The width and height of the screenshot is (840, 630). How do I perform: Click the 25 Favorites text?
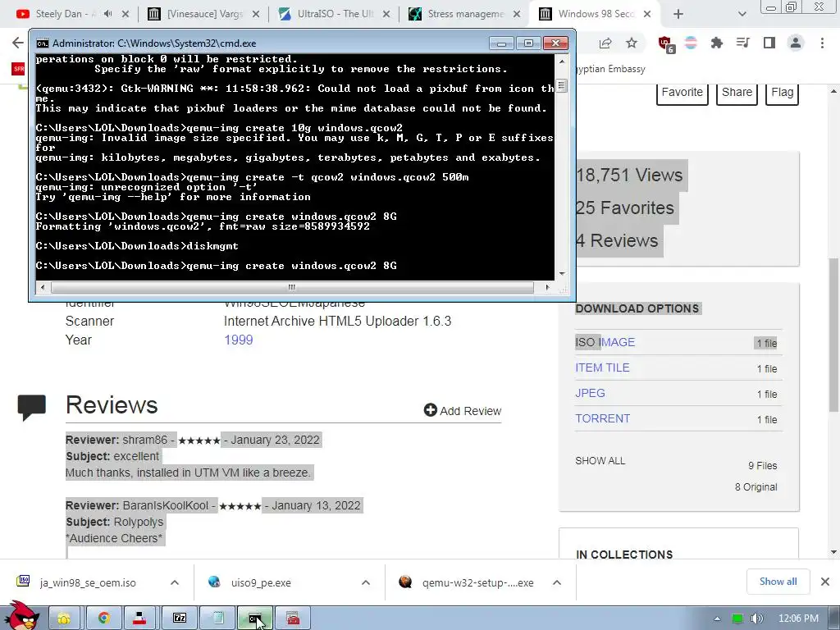pos(625,208)
